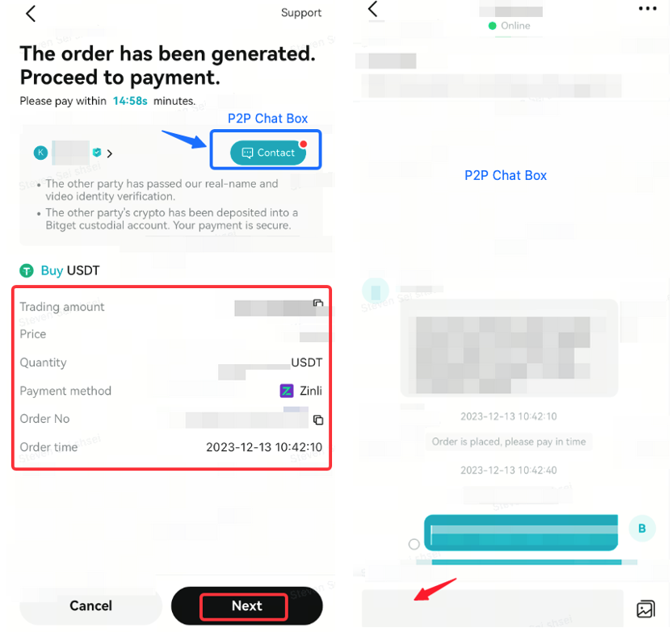
Task: Tap the seller verified shield badge
Action: tap(97, 152)
